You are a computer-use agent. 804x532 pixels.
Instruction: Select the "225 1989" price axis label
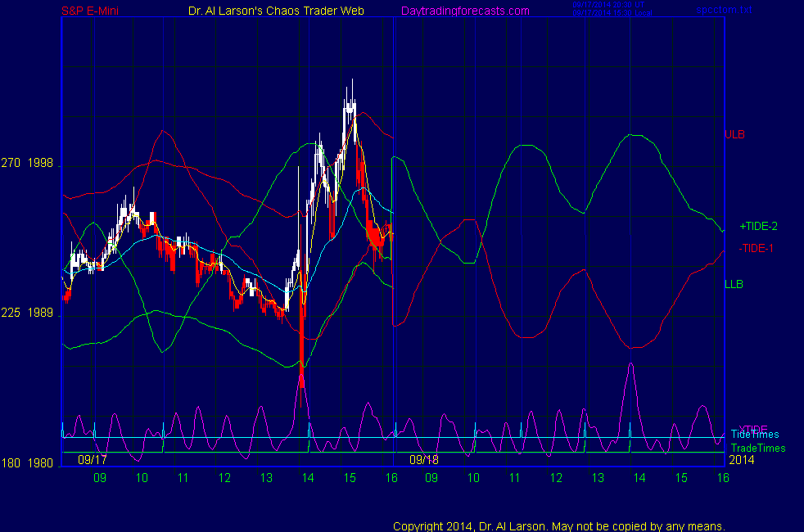(27, 313)
